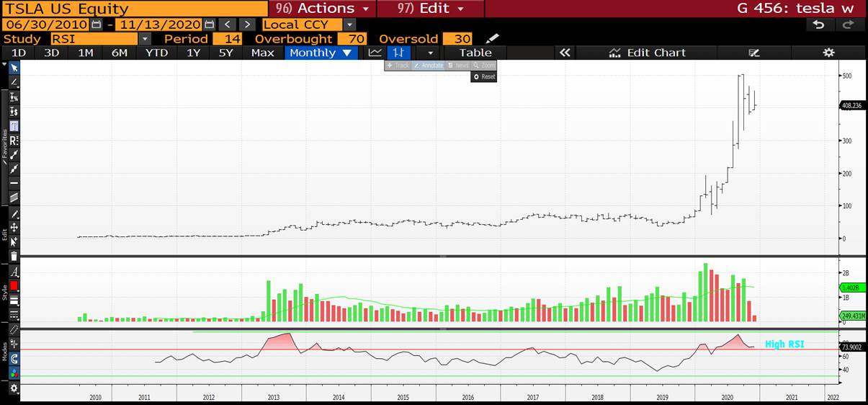Image resolution: width=868 pixels, height=405 pixels.
Task: Open the line dash pattern icon
Action: pos(14,315)
